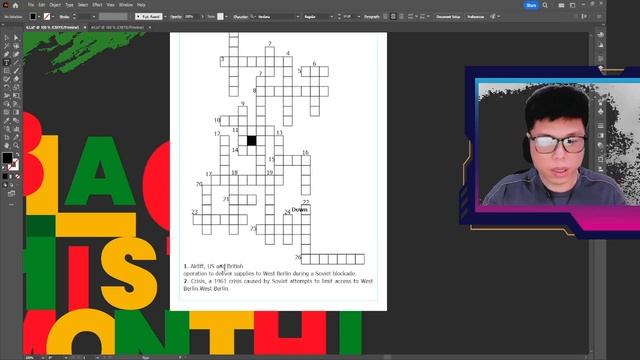Toggle align left paragraph

pos(385,17)
